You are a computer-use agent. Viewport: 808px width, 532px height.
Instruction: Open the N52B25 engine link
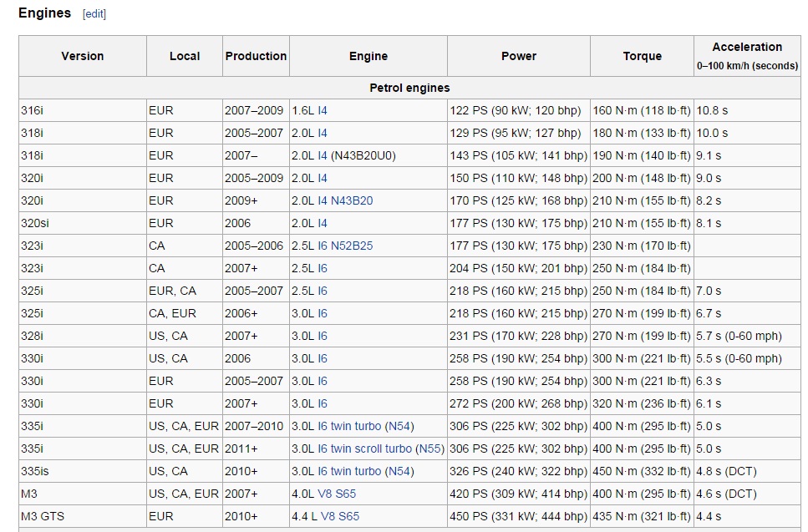tap(352, 246)
